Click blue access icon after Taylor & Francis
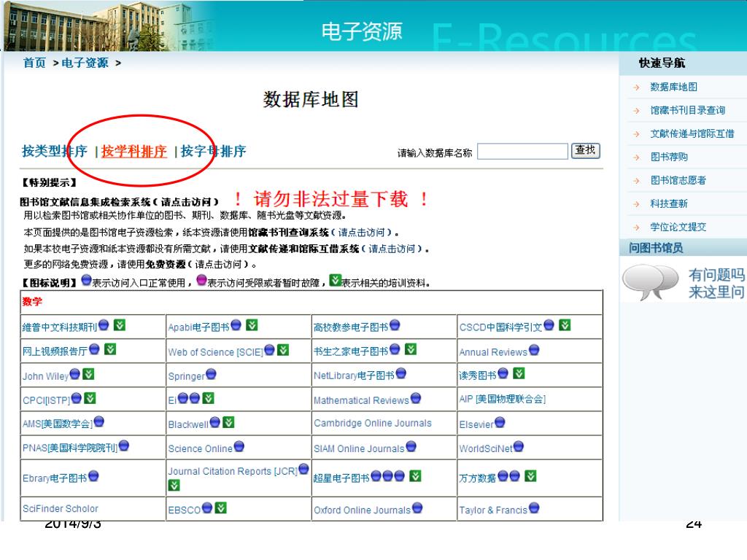The height and width of the screenshot is (560, 747). pos(534,508)
